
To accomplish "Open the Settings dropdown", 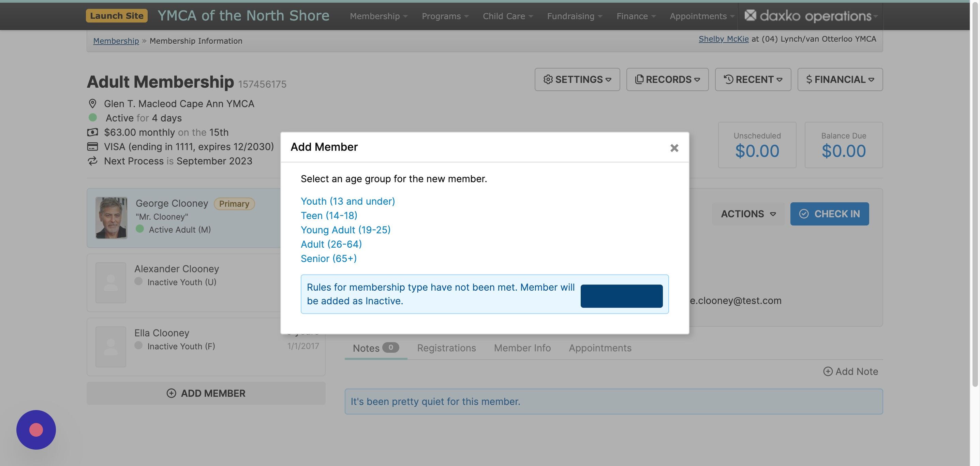I will pyautogui.click(x=577, y=79).
